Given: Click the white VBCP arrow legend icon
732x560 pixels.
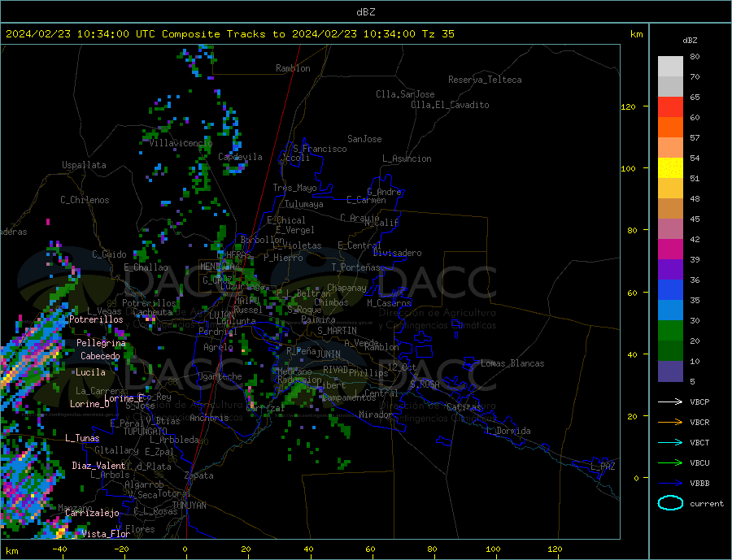Looking at the screenshot, I should (670, 402).
